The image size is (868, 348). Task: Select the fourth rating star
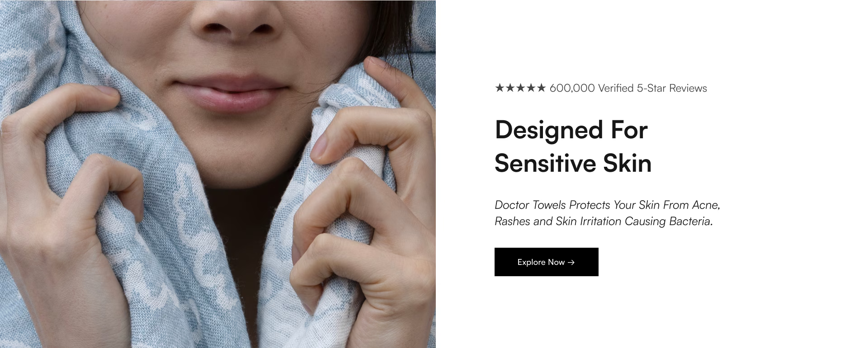(531, 88)
